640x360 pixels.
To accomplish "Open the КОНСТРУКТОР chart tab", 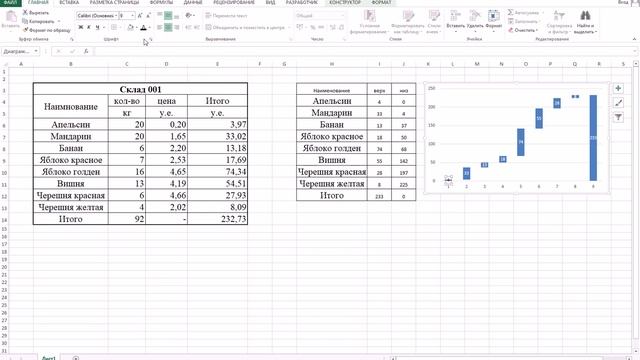I will point(344,2).
